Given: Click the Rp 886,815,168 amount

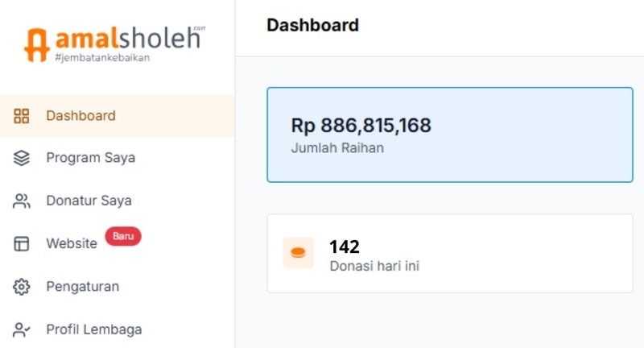Looking at the screenshot, I should [361, 126].
